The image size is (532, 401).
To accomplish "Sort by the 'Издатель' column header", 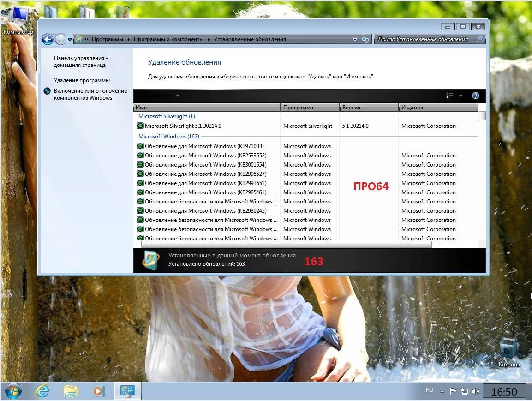I will tap(438, 108).
